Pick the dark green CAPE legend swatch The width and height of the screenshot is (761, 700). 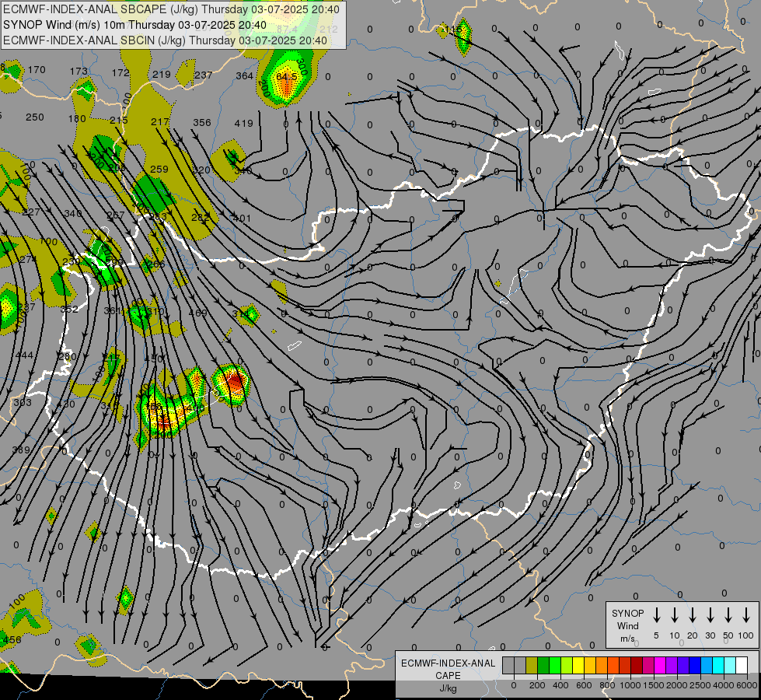(x=543, y=665)
